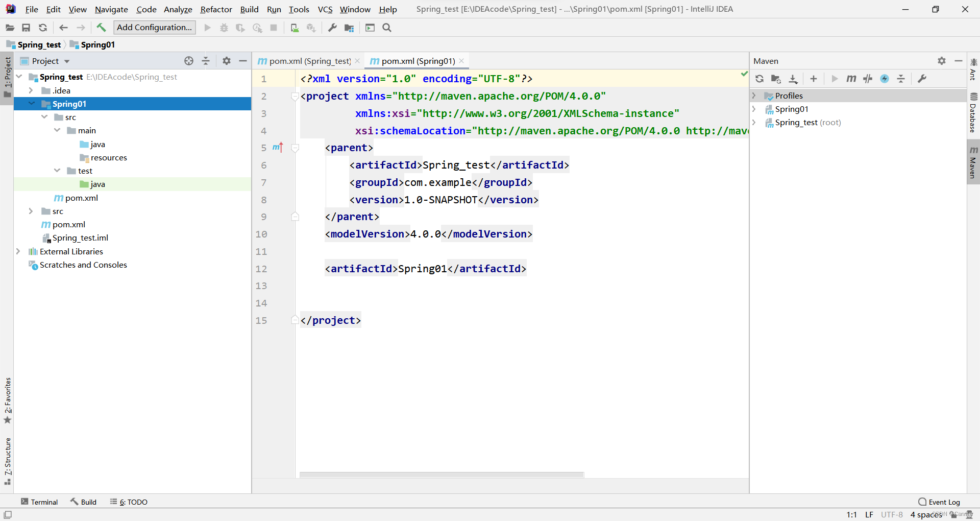980x521 pixels.
Task: Open the Event Log
Action: [x=939, y=502]
